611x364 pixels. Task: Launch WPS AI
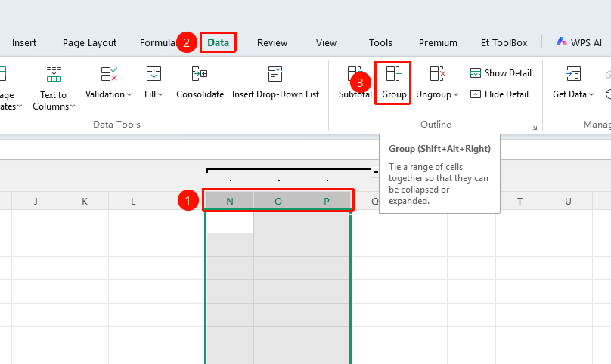(578, 42)
